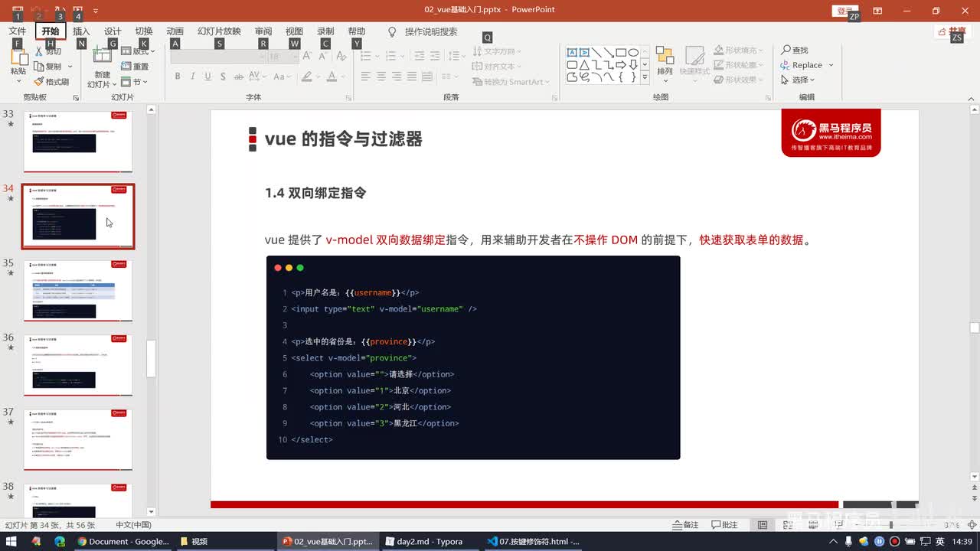
Task: Open Shape Fill (形状填充) dropdown
Action: pos(738,51)
